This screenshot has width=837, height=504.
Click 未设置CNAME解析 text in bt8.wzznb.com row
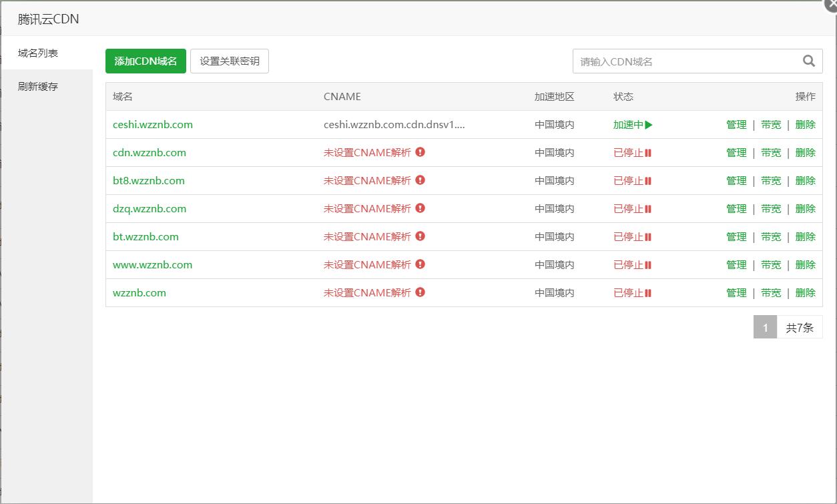[367, 181]
